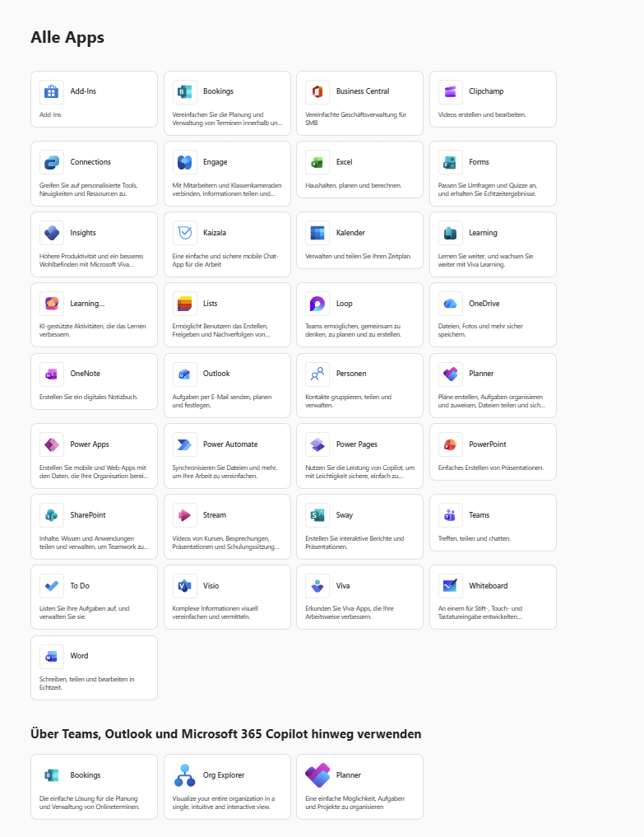
Task: Launch the Whiteboard icon
Action: [451, 586]
